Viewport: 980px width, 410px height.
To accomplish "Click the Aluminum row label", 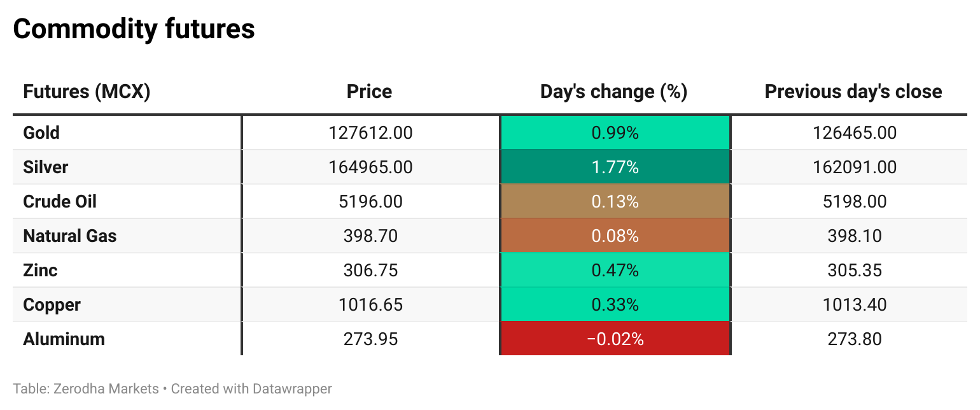I will tap(64, 339).
